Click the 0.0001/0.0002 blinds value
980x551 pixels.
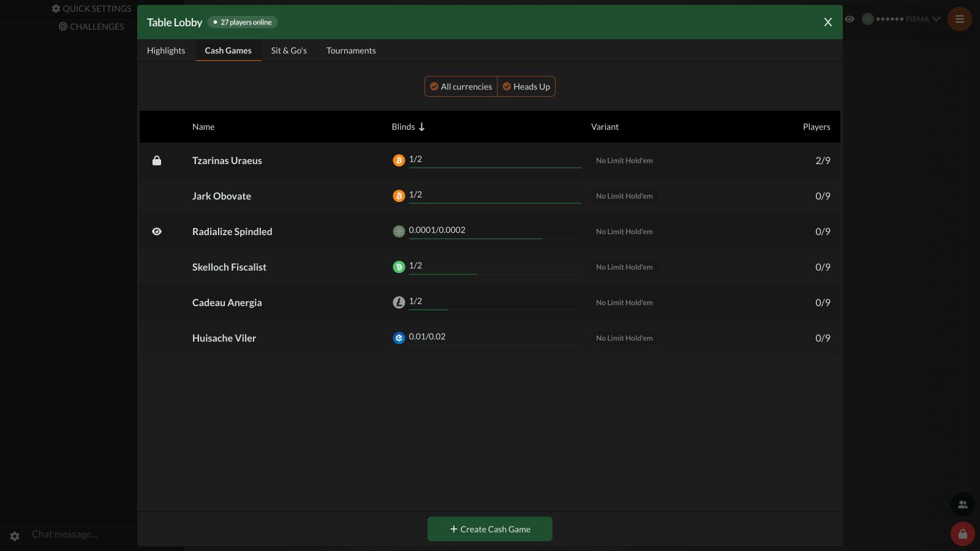coord(437,230)
